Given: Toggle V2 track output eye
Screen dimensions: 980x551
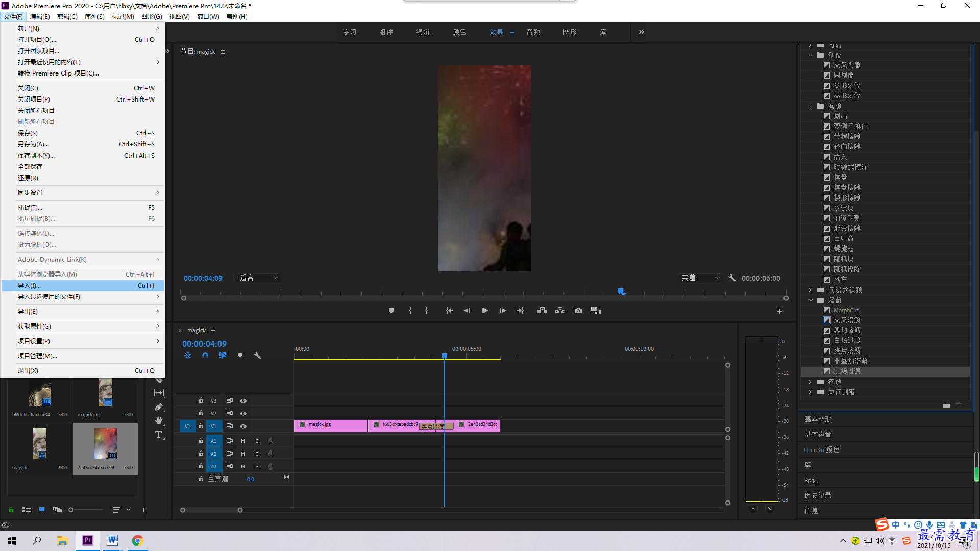Looking at the screenshot, I should pyautogui.click(x=243, y=413).
